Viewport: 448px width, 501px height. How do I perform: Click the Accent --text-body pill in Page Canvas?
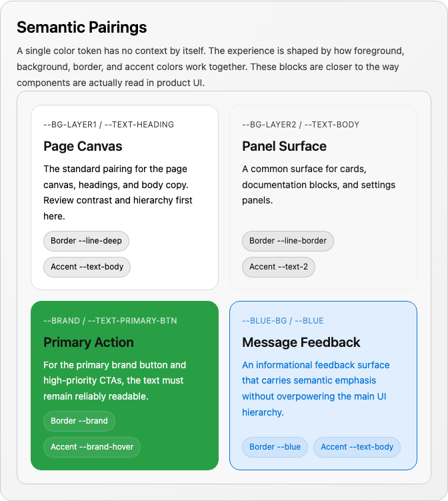[x=87, y=267]
